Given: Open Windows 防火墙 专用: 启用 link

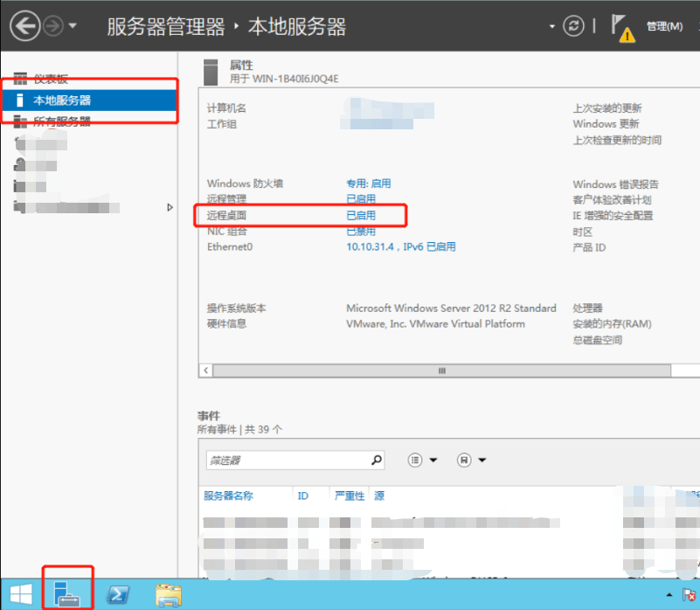Looking at the screenshot, I should [368, 184].
